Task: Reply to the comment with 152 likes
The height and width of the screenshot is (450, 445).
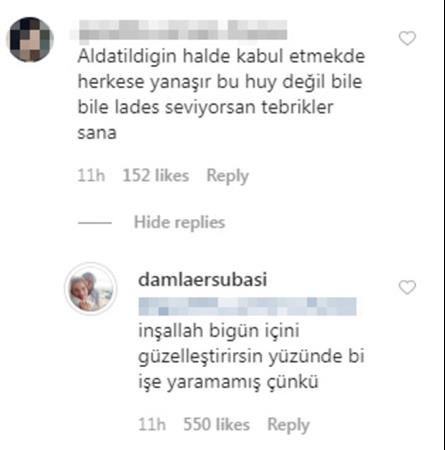Action: click(228, 176)
